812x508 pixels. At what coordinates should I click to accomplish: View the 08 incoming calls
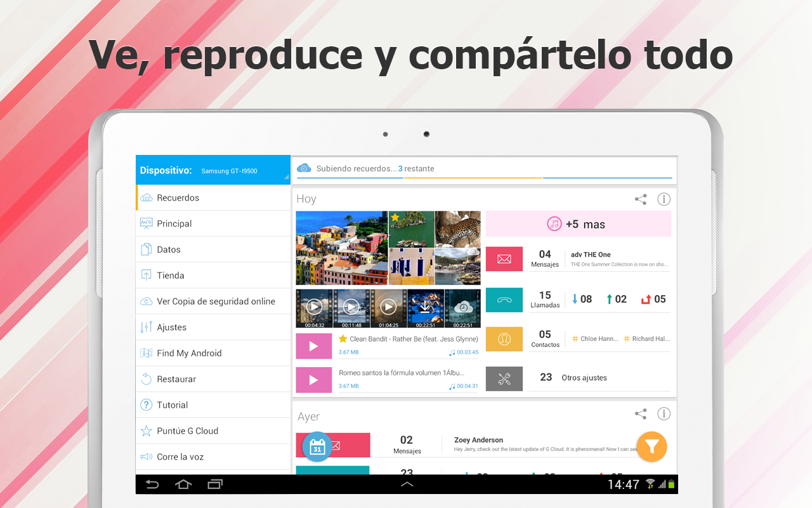coord(582,299)
